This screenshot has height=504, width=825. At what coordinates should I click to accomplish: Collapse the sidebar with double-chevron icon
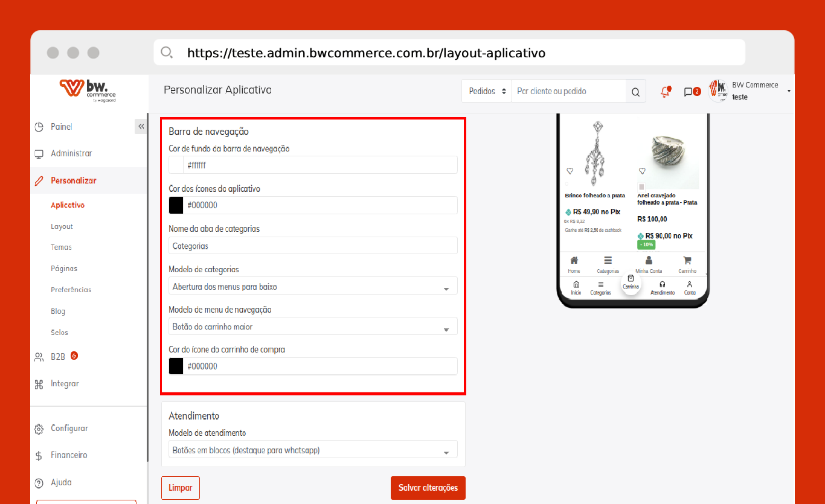pos(141,127)
